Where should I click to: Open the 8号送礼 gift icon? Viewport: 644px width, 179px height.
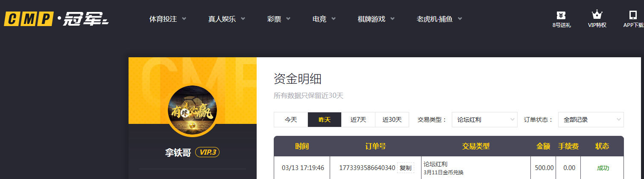[x=561, y=15]
